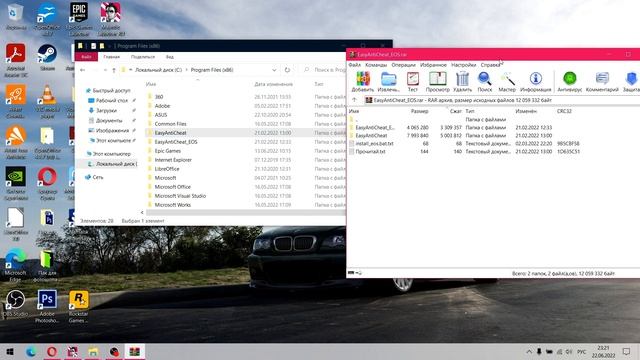Click the Имя column header in WinRAR

click(354, 111)
